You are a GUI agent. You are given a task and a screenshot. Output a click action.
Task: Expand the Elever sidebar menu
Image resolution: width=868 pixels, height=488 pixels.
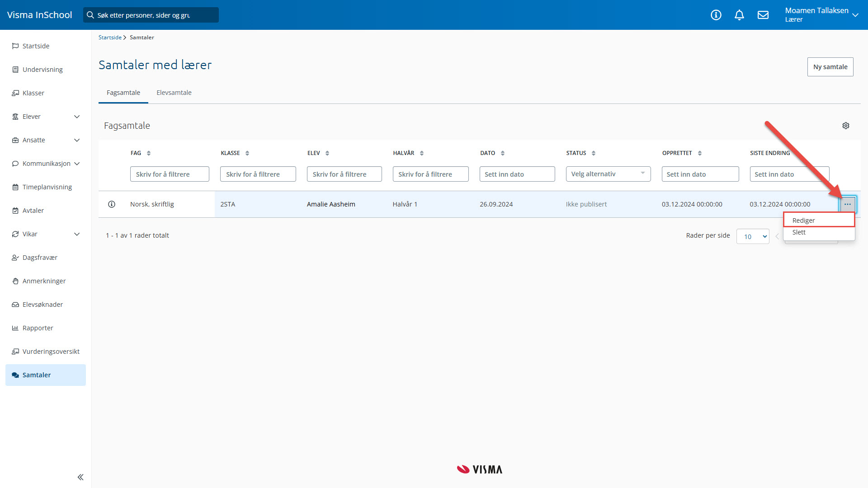point(76,117)
